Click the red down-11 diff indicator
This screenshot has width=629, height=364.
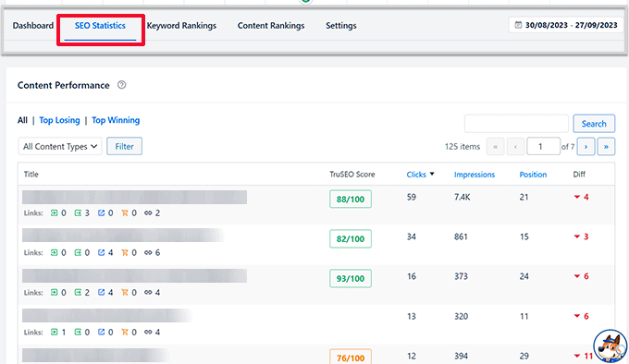(x=584, y=356)
